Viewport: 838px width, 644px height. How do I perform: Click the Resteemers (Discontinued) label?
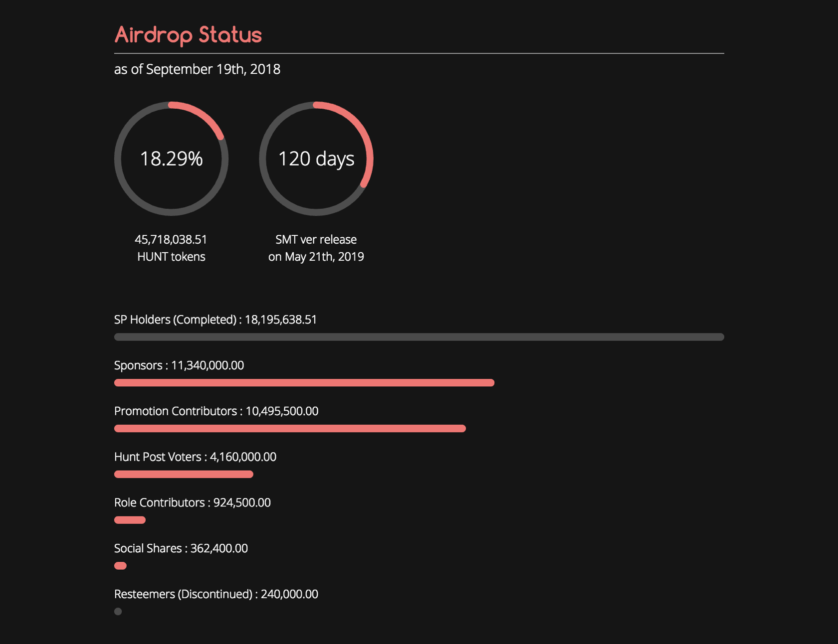pos(216,594)
